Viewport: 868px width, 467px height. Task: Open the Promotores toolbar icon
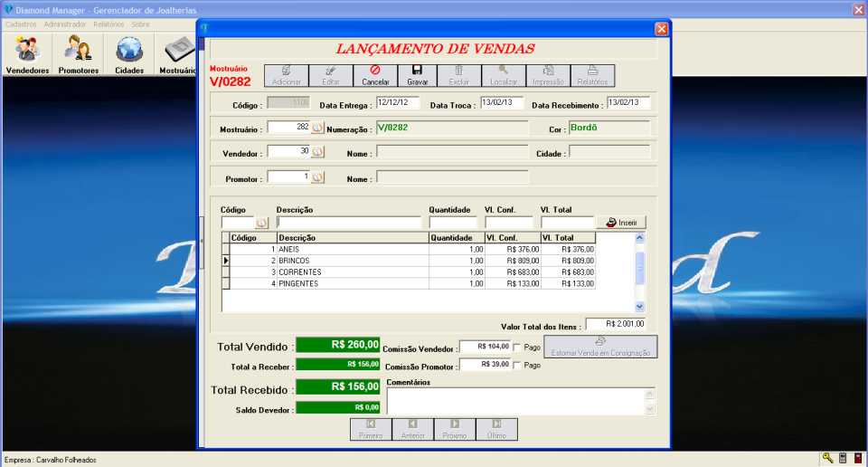click(x=79, y=54)
